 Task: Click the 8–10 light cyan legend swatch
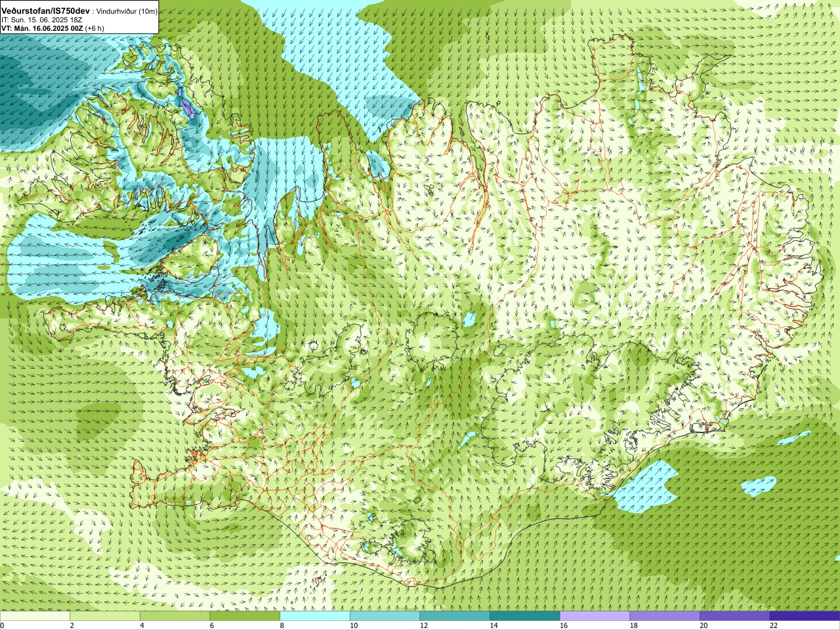click(x=315, y=616)
